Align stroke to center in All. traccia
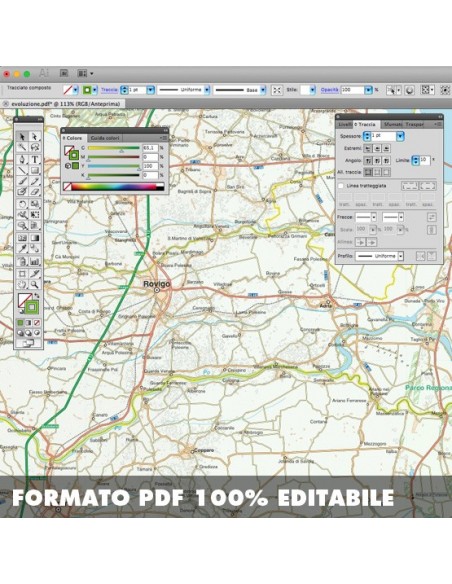 367,172
